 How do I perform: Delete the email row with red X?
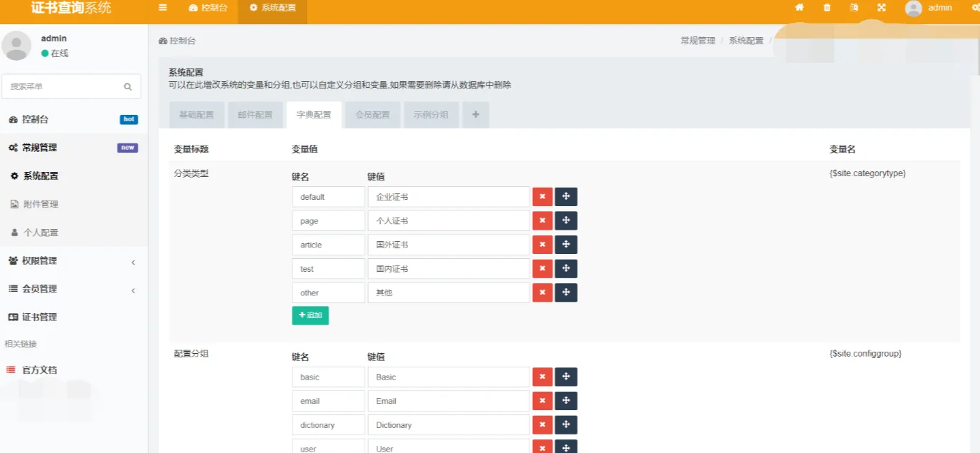click(x=542, y=401)
